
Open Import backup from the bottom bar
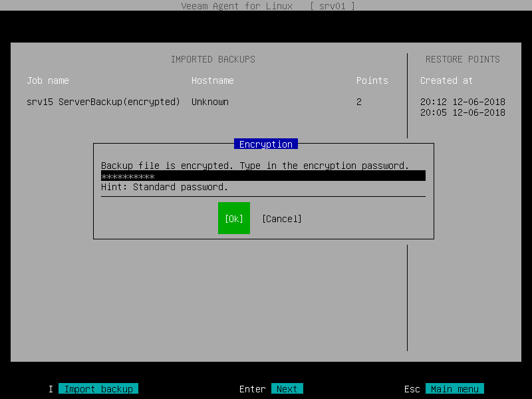pos(98,388)
